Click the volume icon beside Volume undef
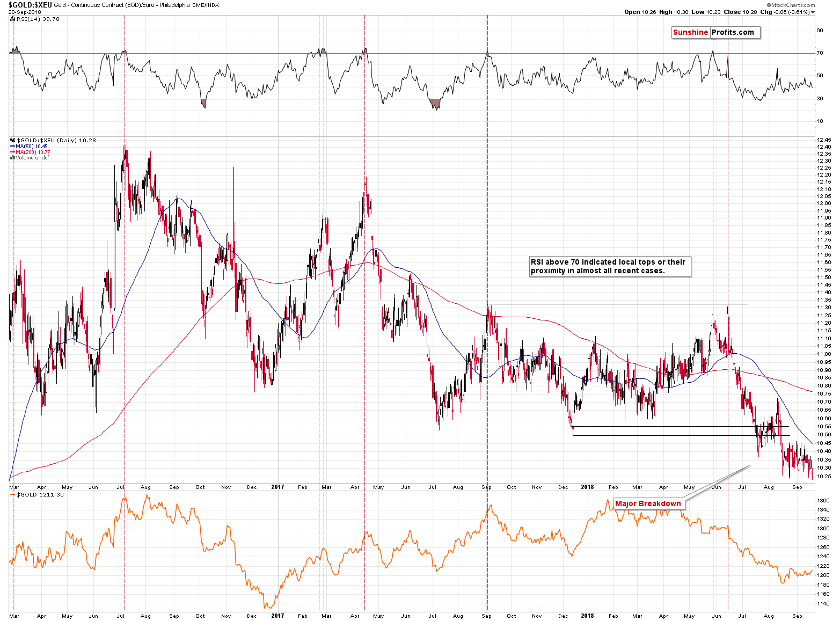840x621 pixels. 13,158
